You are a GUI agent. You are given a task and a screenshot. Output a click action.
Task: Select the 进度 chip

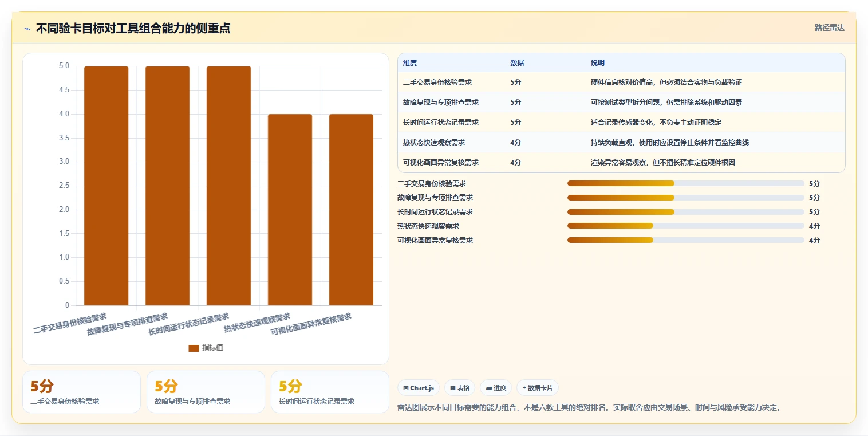496,388
